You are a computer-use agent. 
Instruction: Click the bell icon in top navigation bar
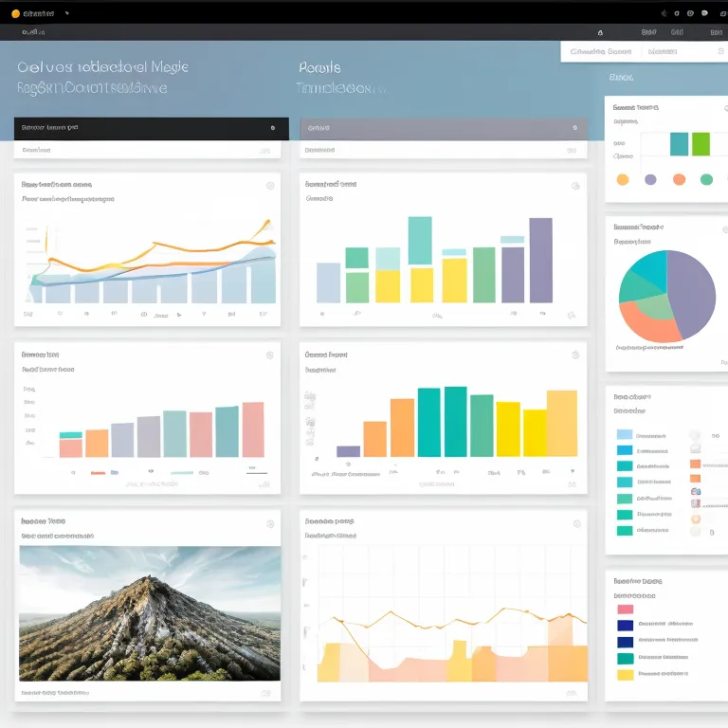[600, 31]
